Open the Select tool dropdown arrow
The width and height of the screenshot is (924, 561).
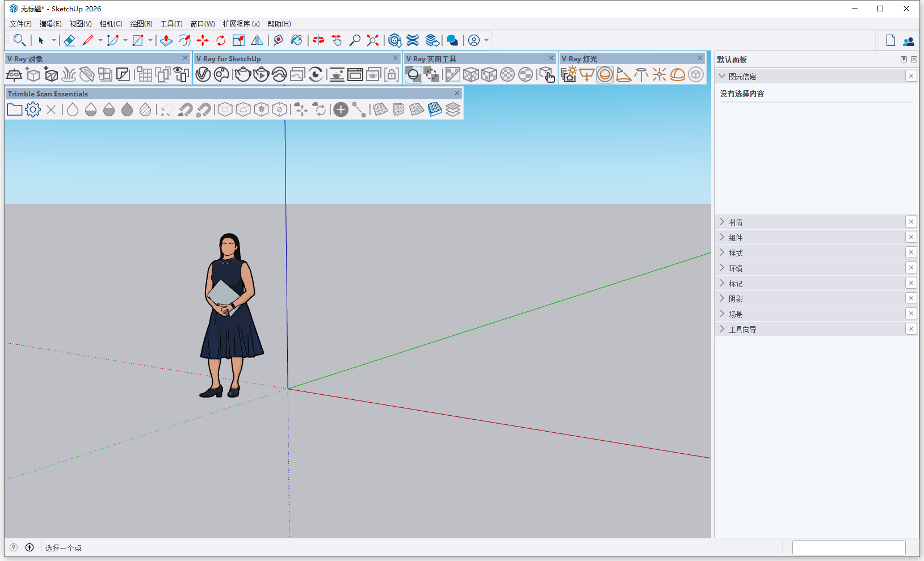[54, 40]
